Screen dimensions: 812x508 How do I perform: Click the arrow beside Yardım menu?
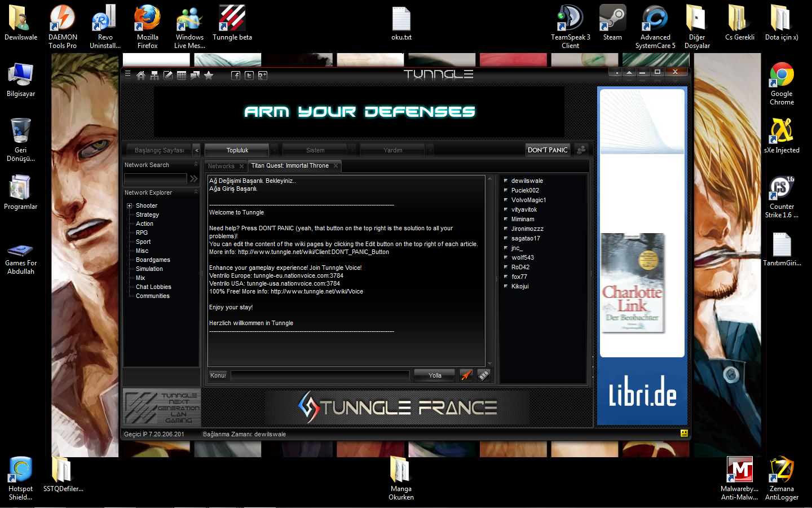click(430, 150)
